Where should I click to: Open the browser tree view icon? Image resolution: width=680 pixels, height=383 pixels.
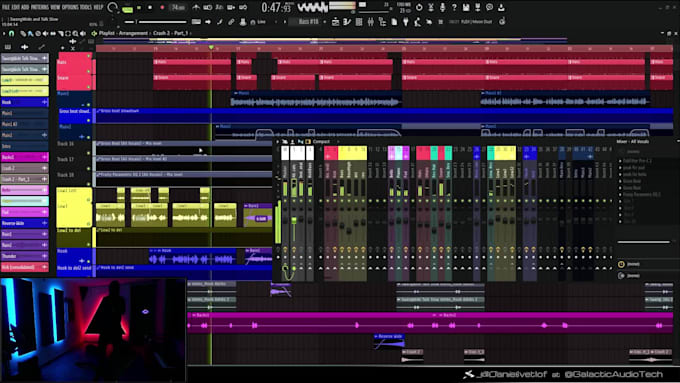pos(382,22)
